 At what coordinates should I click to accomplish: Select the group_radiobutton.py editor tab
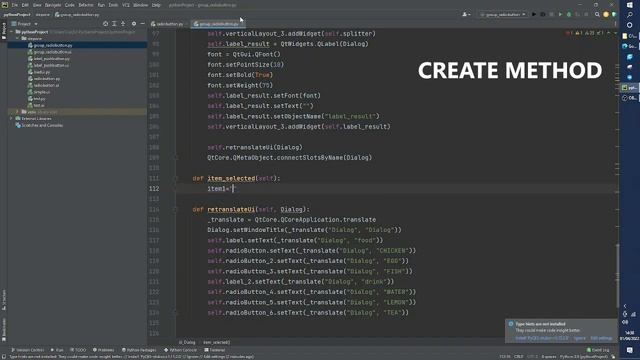(217, 24)
